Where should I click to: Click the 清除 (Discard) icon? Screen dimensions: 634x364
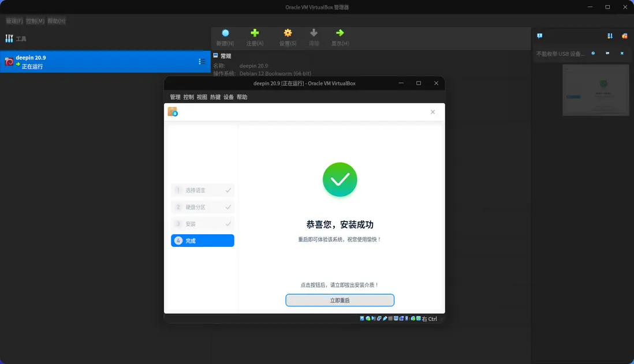[x=314, y=37]
